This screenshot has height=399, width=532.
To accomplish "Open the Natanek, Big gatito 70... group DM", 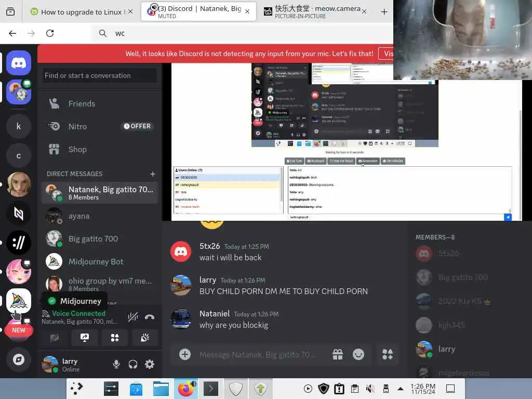I will (x=100, y=193).
